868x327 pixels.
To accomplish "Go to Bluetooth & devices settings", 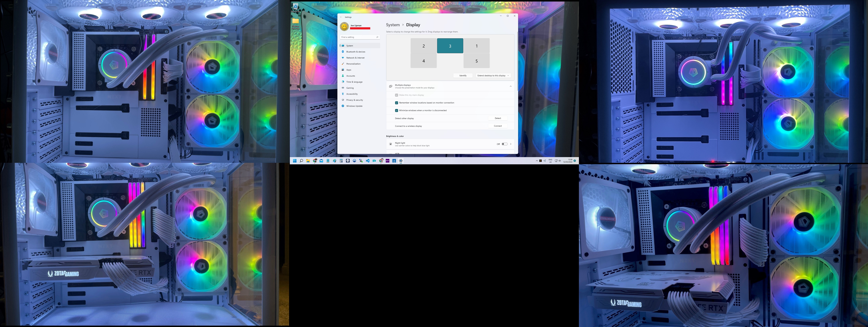I will tap(355, 52).
